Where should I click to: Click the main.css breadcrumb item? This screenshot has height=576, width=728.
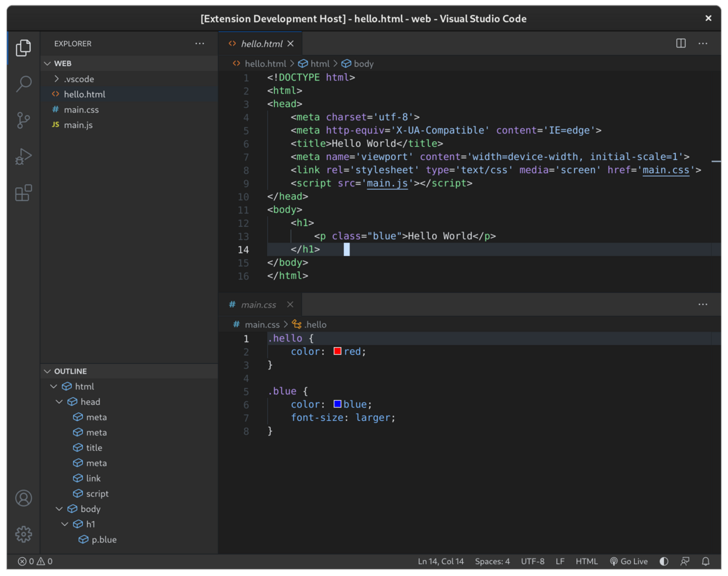tap(257, 324)
